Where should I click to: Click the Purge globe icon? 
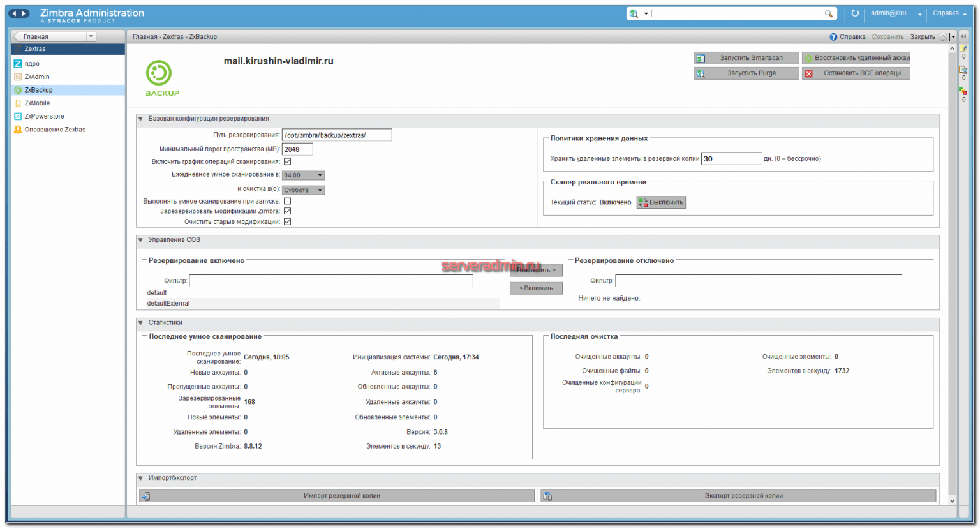pyautogui.click(x=701, y=73)
